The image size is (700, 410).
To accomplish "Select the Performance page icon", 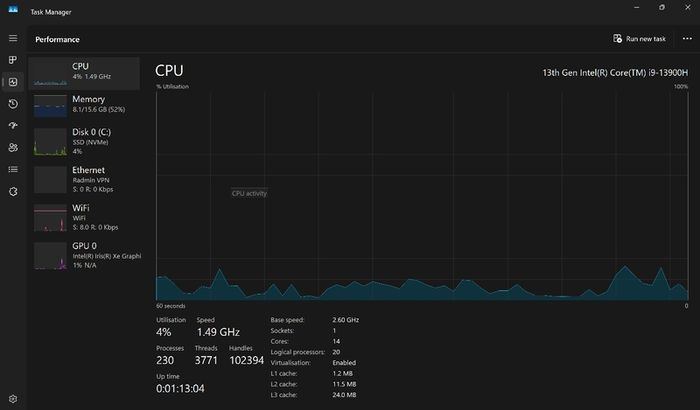I will (x=13, y=82).
